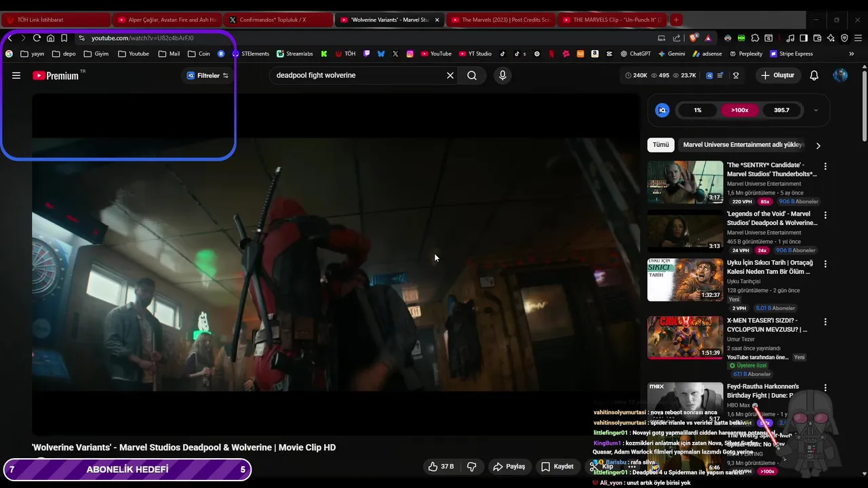Click the blue IQ extension badge in sidebar

pos(663,110)
